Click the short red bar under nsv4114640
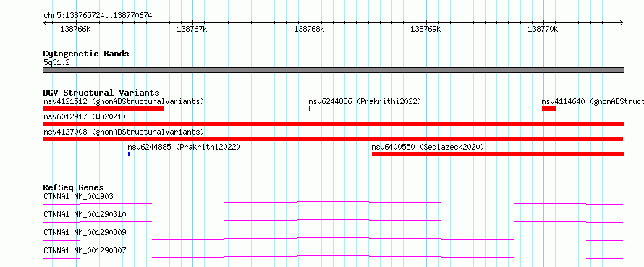Screen dimensions: 644x267 pos(548,109)
